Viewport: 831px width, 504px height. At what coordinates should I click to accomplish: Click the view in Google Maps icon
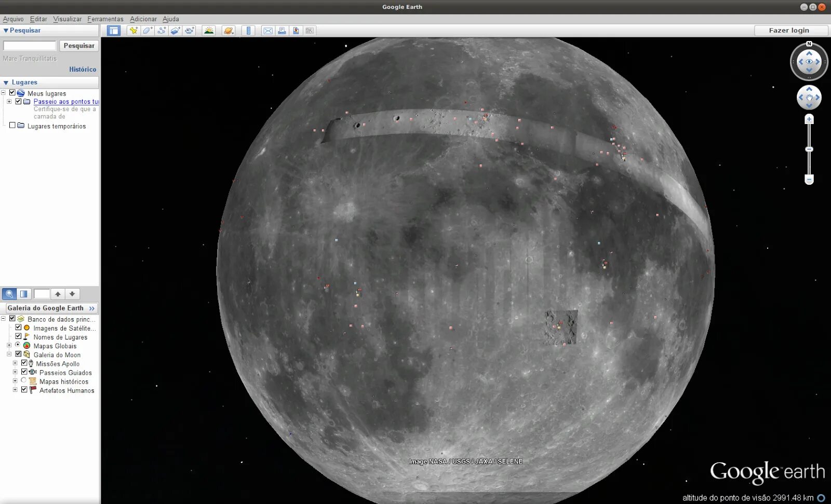(296, 31)
